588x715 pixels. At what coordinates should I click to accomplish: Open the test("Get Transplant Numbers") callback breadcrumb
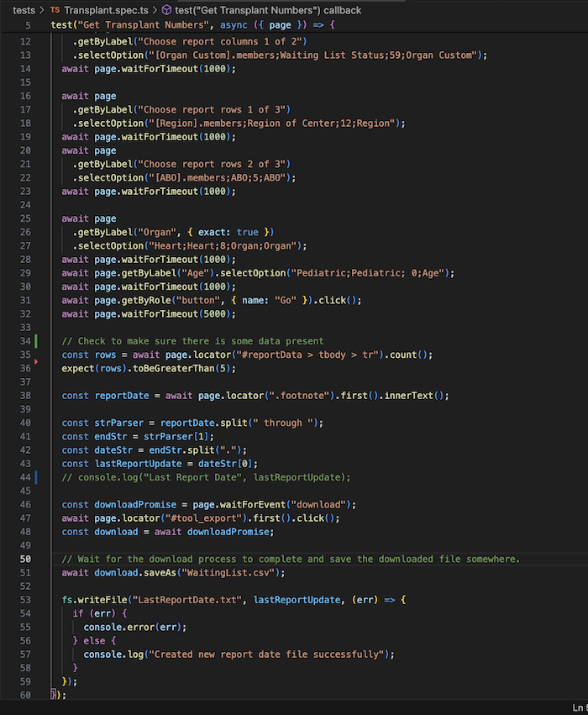(x=268, y=10)
